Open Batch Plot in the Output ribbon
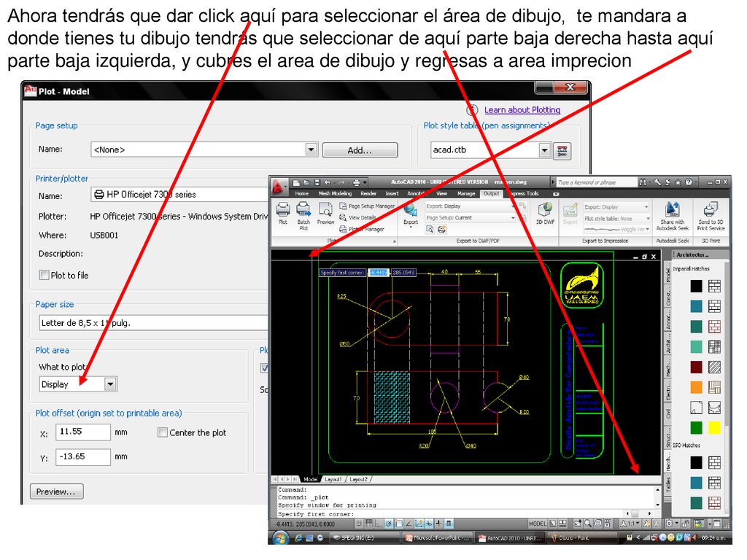 pos(303,216)
